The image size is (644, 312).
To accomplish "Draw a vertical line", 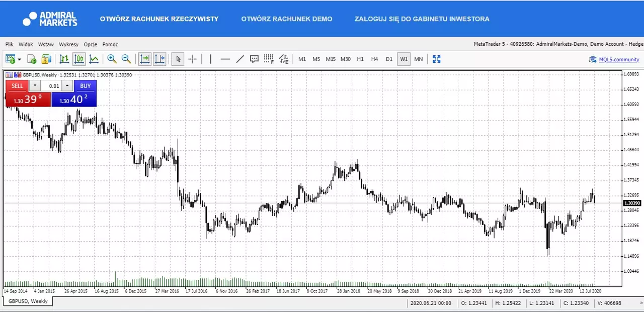I will point(211,59).
